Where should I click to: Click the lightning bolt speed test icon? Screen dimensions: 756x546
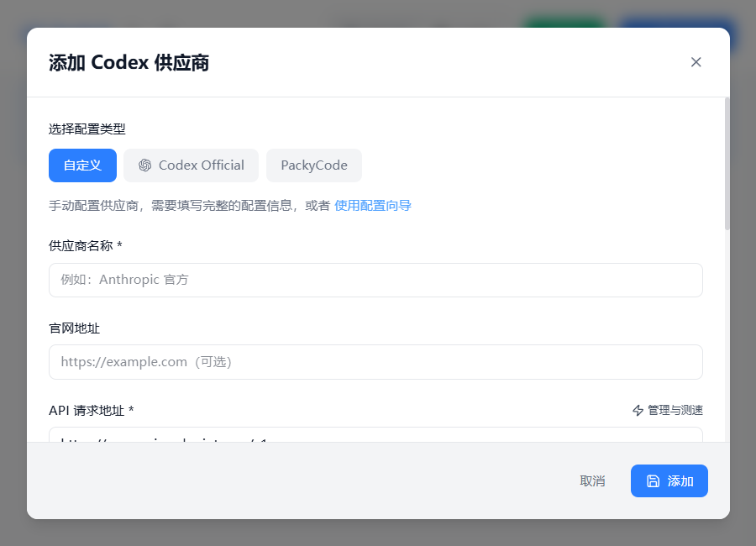point(638,411)
